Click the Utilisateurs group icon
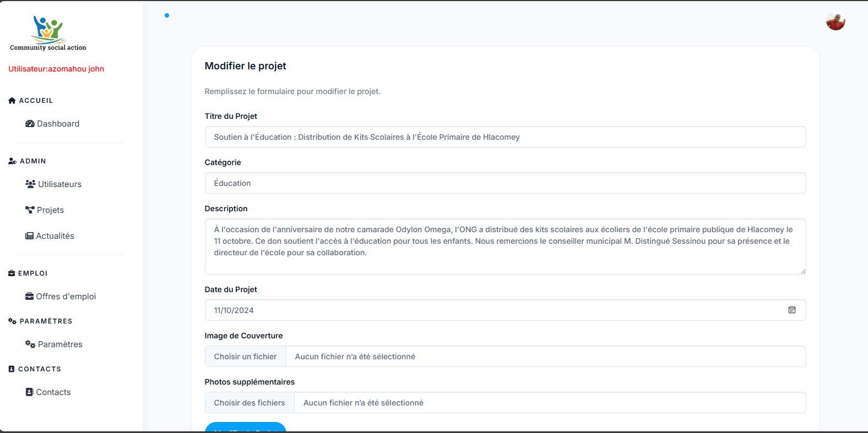The height and width of the screenshot is (433, 868). click(x=30, y=184)
